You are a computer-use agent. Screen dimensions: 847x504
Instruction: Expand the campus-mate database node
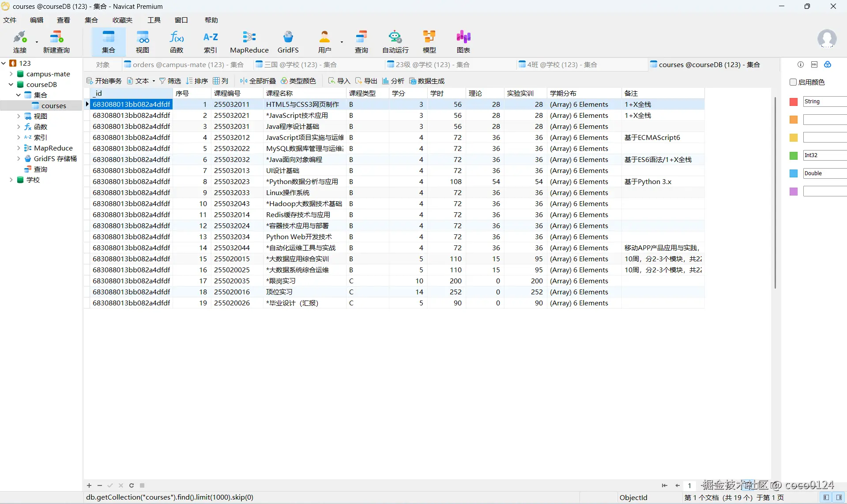11,74
